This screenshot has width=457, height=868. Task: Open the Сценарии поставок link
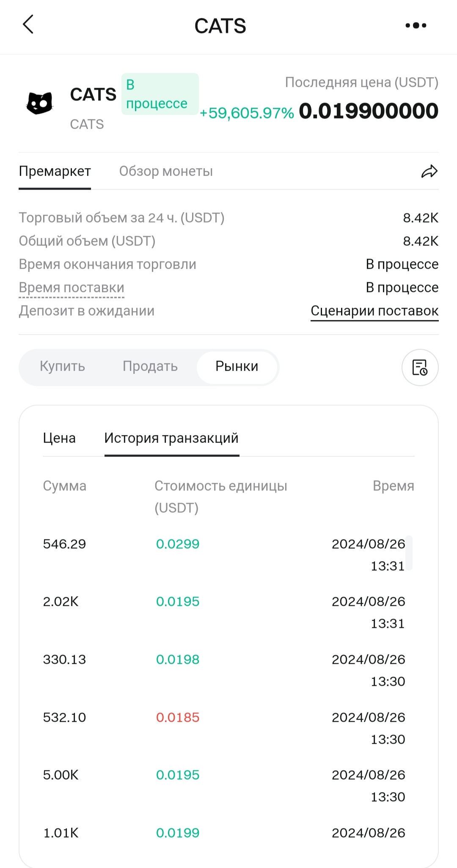tap(374, 311)
